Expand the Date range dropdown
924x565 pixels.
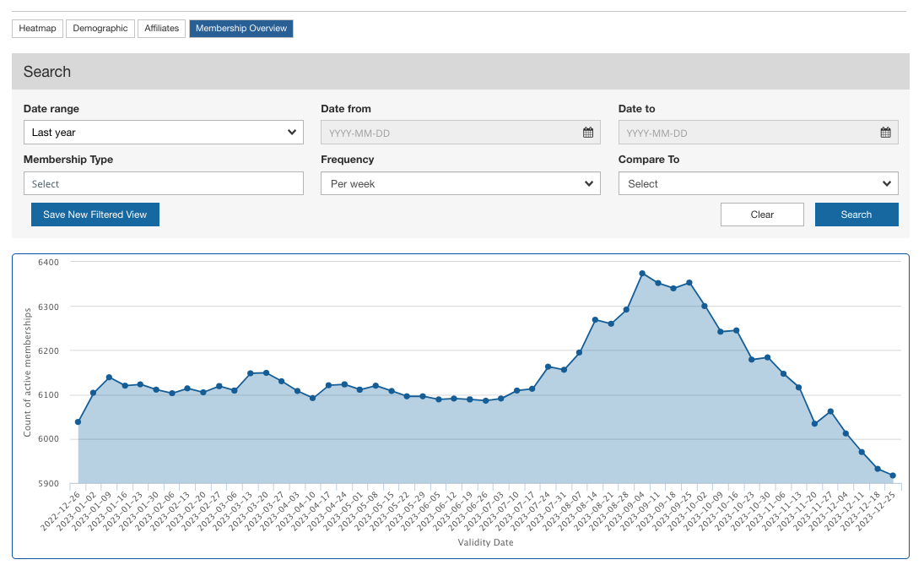pyautogui.click(x=163, y=132)
